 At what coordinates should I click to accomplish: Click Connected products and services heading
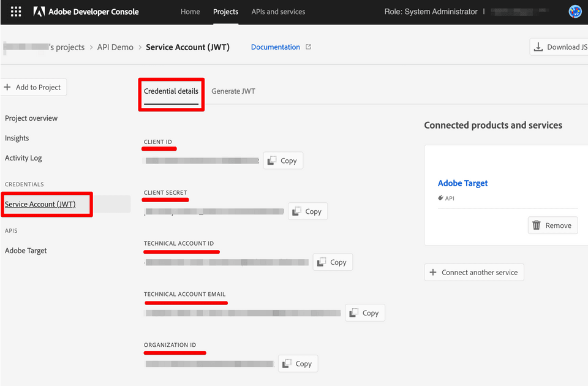click(x=493, y=125)
